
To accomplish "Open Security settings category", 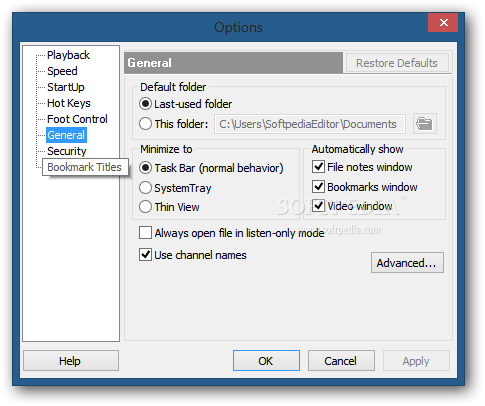I will (x=67, y=151).
